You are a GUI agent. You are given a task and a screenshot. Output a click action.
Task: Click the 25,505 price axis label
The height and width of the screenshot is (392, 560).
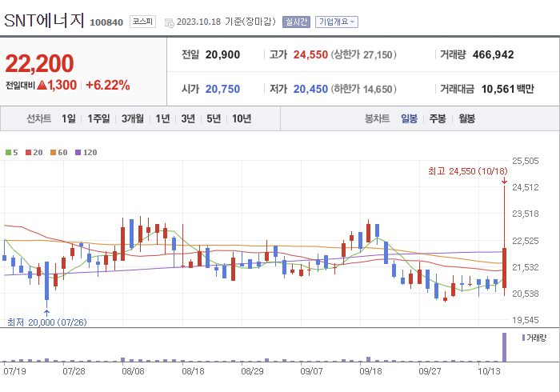point(526,161)
